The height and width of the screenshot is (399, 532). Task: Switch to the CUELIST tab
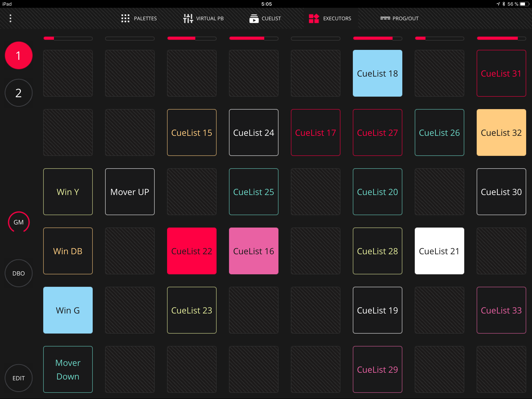coord(271,18)
